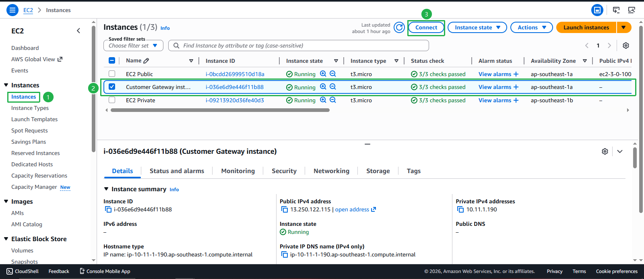
Task: Copy the Public IPv4 address
Action: (x=285, y=209)
